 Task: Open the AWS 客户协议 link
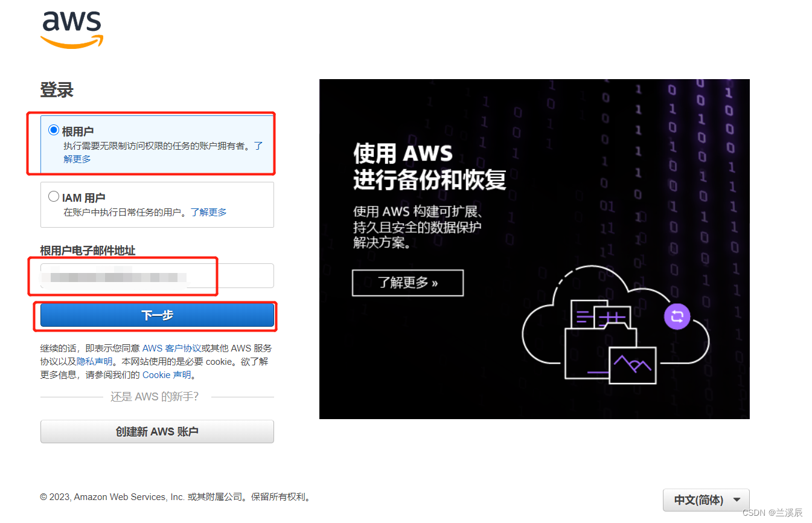171,348
